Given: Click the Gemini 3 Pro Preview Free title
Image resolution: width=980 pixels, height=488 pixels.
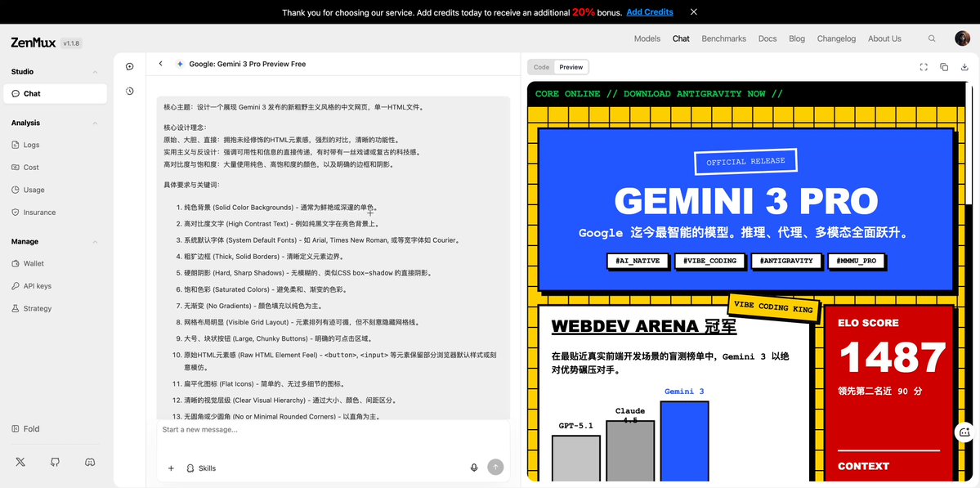Looking at the screenshot, I should 248,64.
